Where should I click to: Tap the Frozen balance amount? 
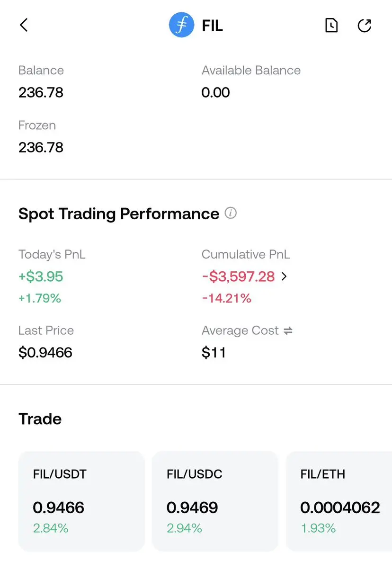pyautogui.click(x=41, y=147)
